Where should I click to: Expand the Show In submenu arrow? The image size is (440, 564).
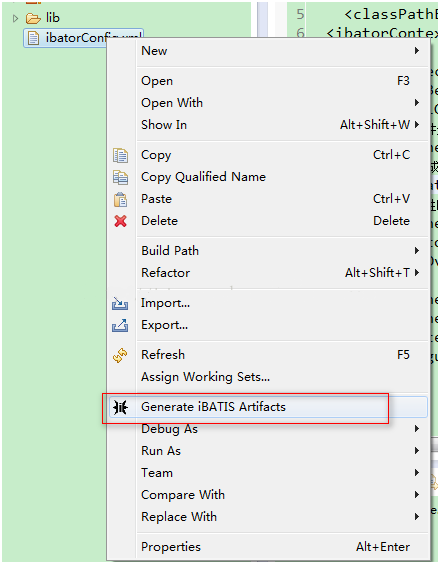point(417,125)
